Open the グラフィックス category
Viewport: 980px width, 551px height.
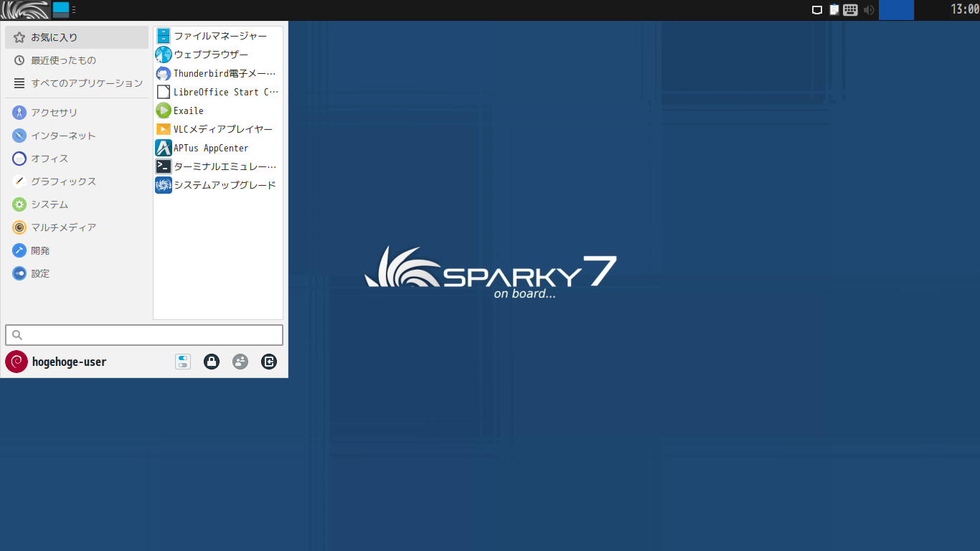coord(77,182)
